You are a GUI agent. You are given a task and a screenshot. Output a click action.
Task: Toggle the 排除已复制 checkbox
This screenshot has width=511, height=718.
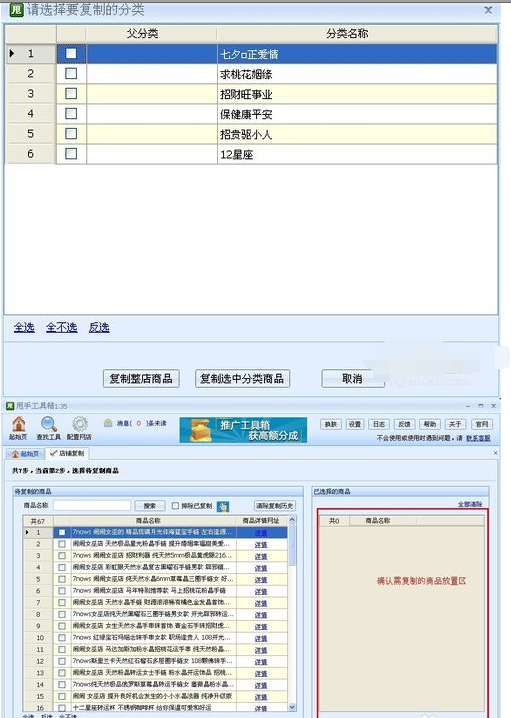click(x=175, y=506)
